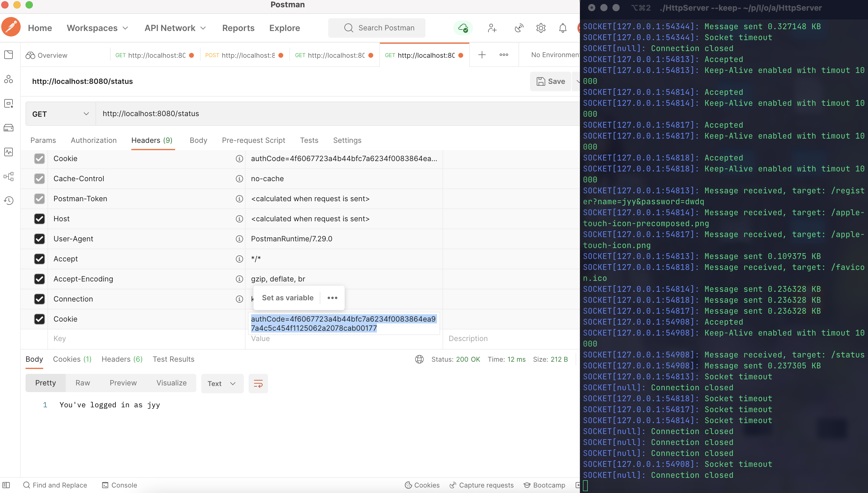
Task: Open the History sidebar icon
Action: pyautogui.click(x=9, y=200)
